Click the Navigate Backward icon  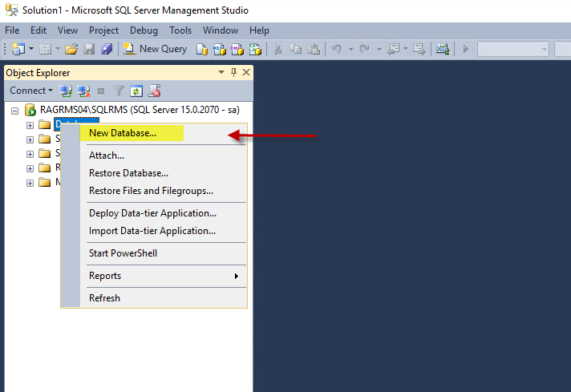point(393,49)
